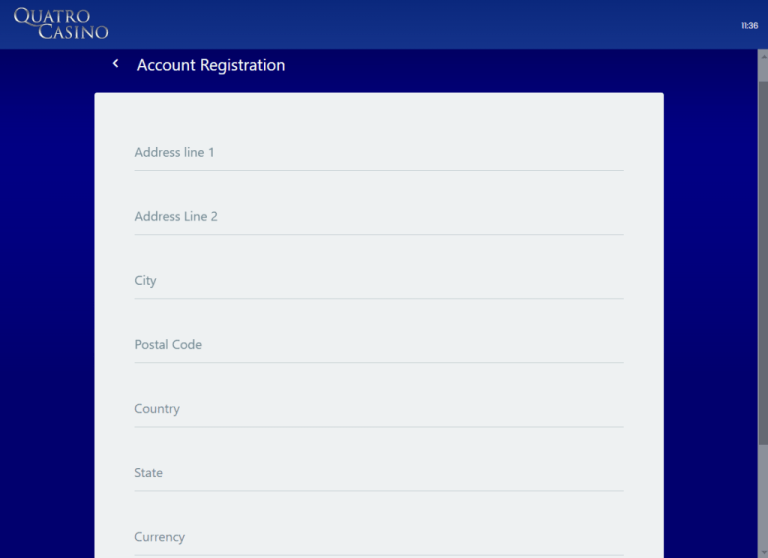Click the 'State' label text
The width and height of the screenshot is (768, 558).
click(x=149, y=473)
